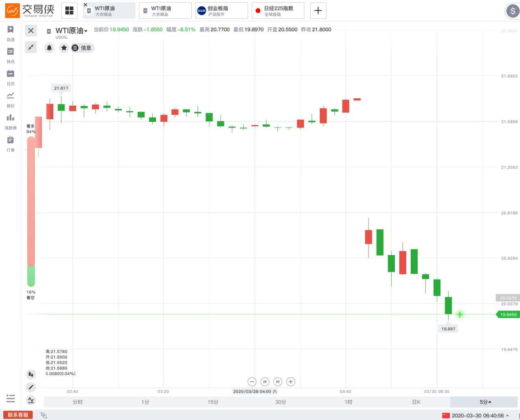The width and height of the screenshot is (520, 420).
Task: Toggle the price alert bell for WTI
Action: click(x=49, y=48)
